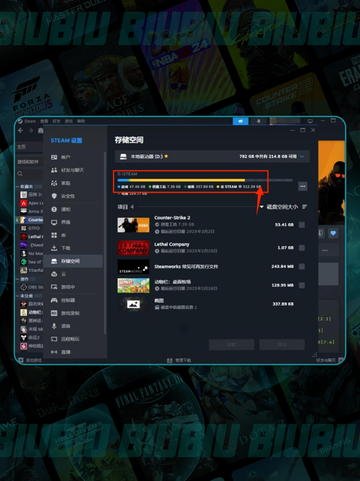
Task: Select Sea of Thieves in library list
Action: [x=32, y=262]
